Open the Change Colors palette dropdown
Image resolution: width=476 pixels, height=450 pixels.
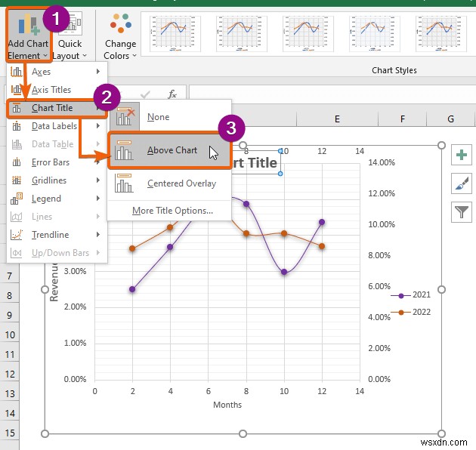click(120, 36)
